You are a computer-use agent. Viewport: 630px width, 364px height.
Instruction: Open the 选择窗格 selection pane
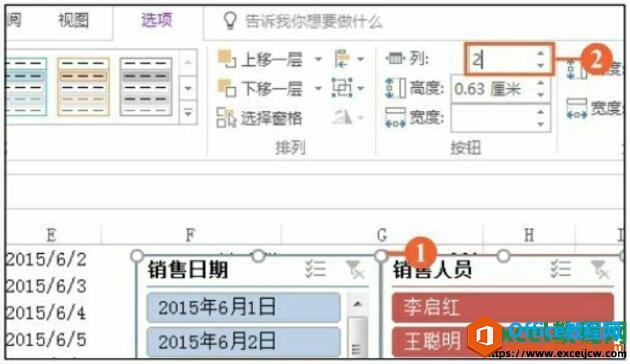[259, 118]
